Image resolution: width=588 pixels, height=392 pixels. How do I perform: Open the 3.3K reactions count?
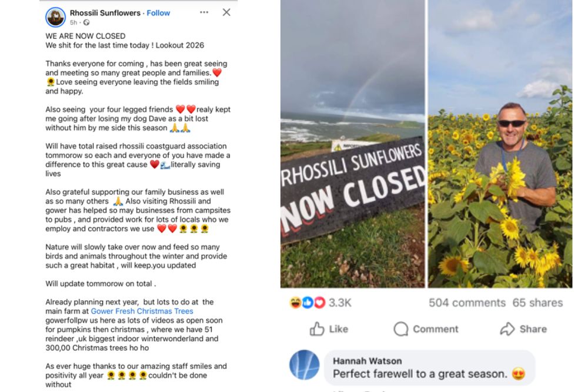coord(340,303)
